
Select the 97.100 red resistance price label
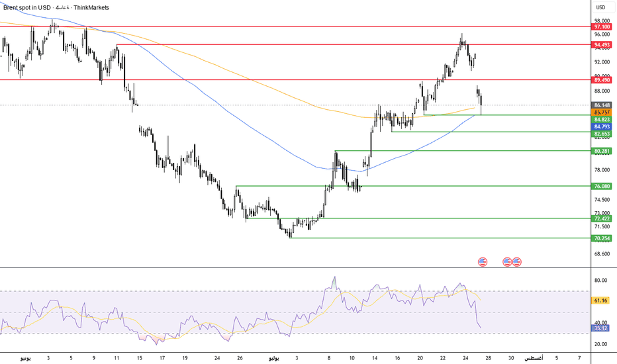[x=602, y=26]
